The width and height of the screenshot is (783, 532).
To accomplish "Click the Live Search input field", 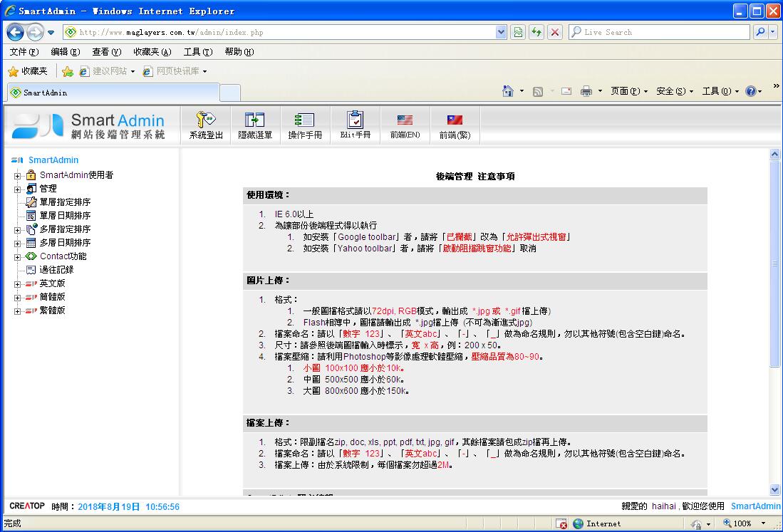I will [x=659, y=32].
